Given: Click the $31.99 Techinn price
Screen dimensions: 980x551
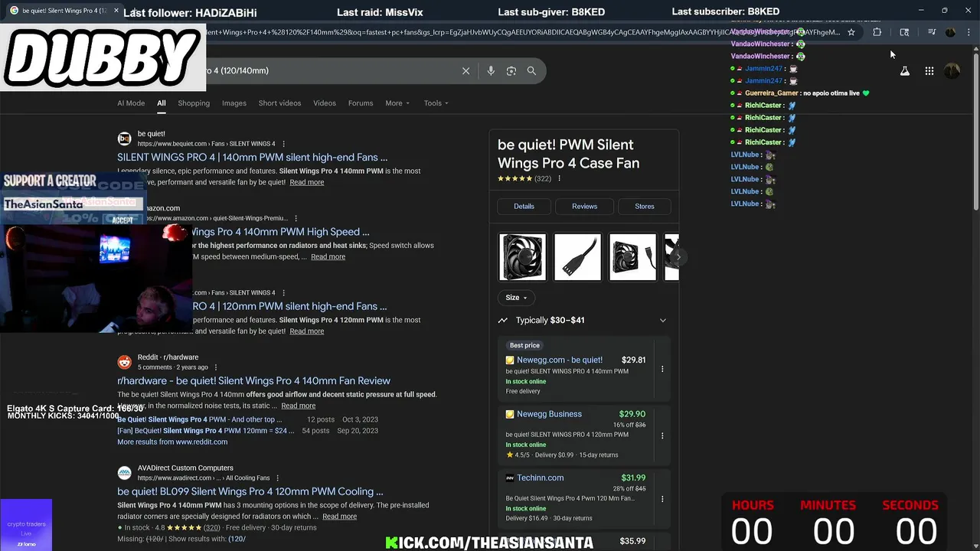Looking at the screenshot, I should pyautogui.click(x=633, y=478).
